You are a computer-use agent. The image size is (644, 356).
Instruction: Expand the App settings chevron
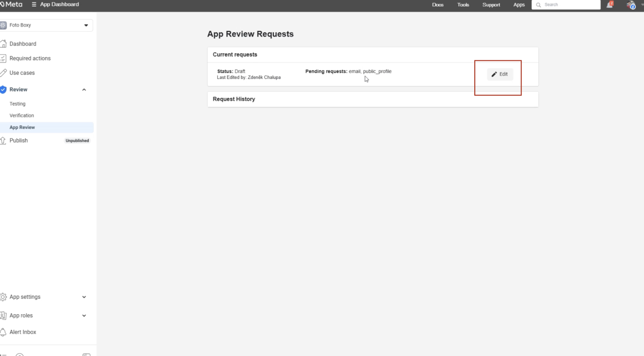[x=84, y=297]
